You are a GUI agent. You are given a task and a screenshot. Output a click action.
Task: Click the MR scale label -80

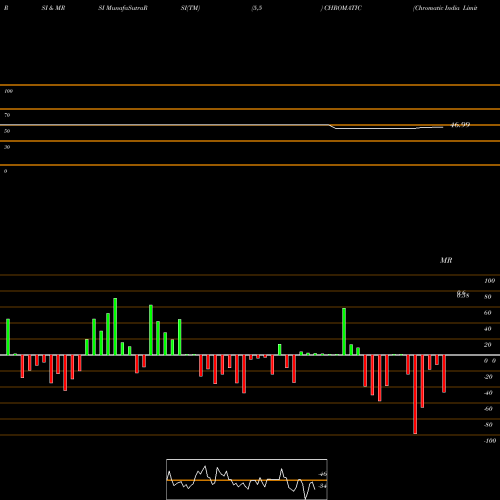488,425
